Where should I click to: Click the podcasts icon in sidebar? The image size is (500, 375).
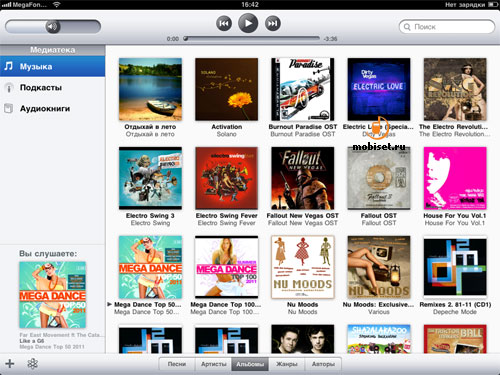(x=9, y=88)
